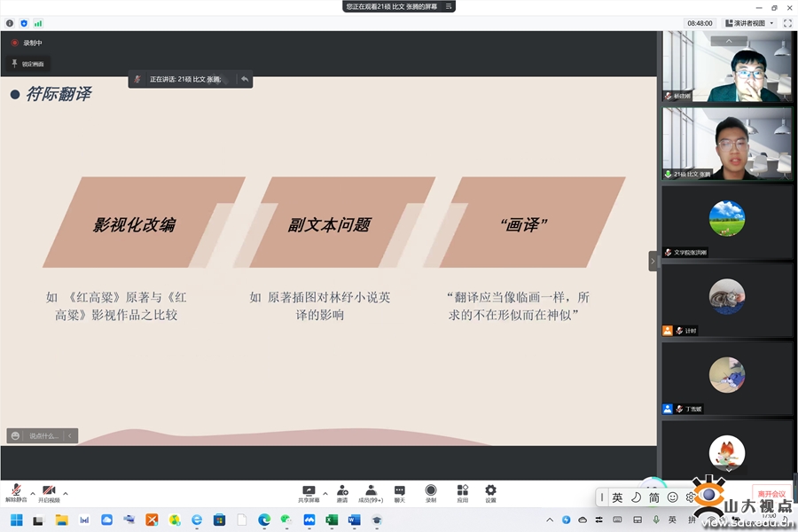Click the 说点什么 chat input box
798x532 pixels.
pyautogui.click(x=43, y=435)
